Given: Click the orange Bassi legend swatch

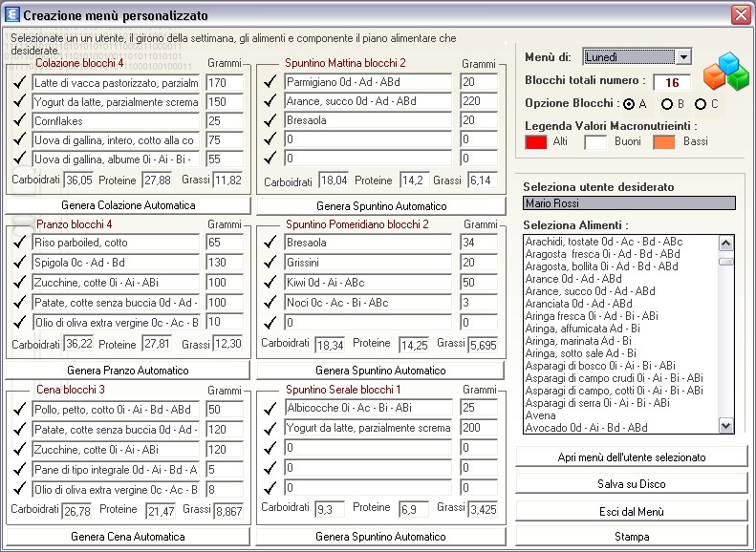Looking at the screenshot, I should point(664,142).
